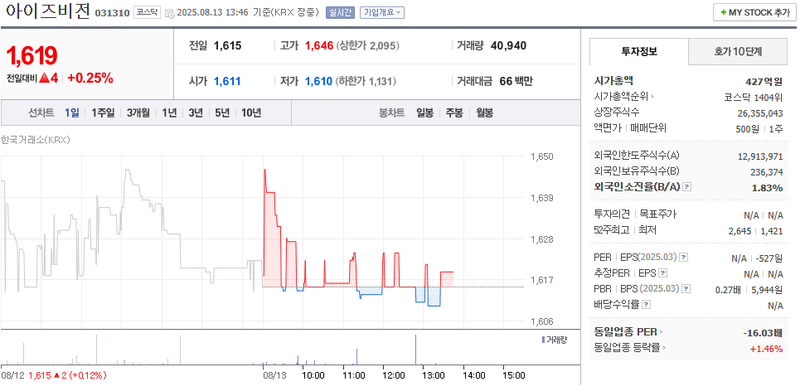Select the 10년 line chart period
This screenshot has width=800, height=385.
[x=251, y=113]
